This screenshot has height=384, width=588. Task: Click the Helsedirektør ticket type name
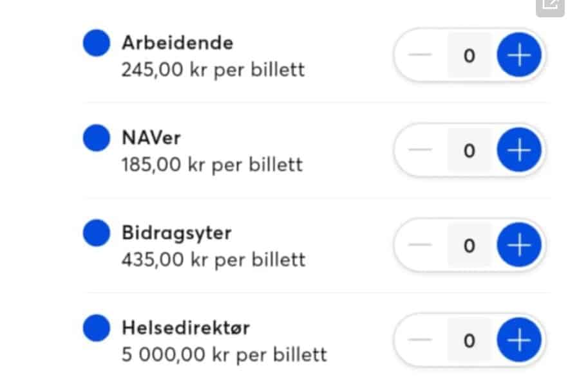(x=185, y=328)
